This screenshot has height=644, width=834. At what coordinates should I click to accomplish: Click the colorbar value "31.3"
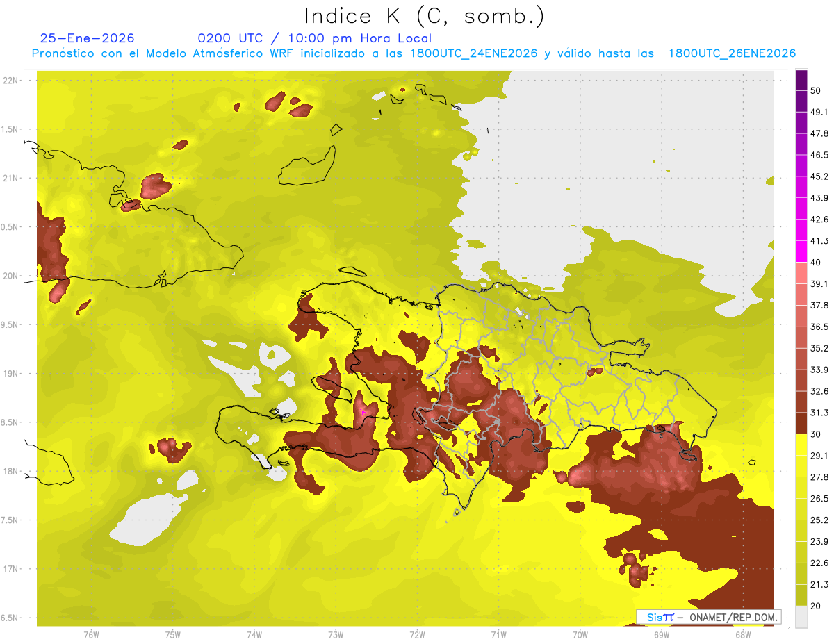click(819, 413)
